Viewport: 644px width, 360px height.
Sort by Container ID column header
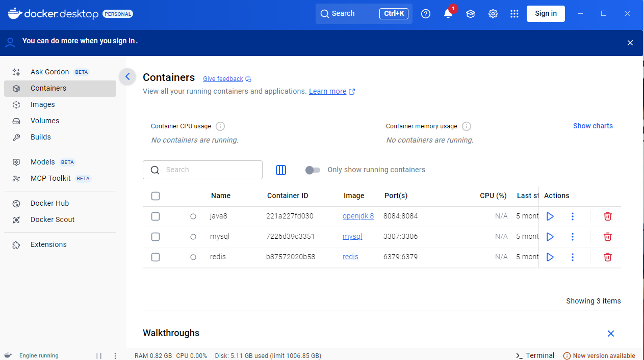tap(288, 196)
